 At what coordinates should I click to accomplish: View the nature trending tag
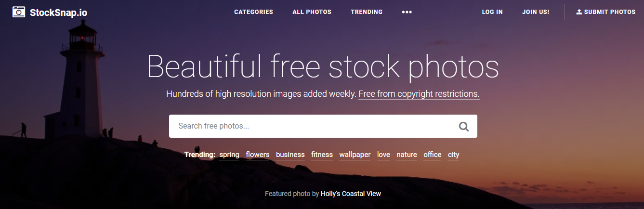407,155
